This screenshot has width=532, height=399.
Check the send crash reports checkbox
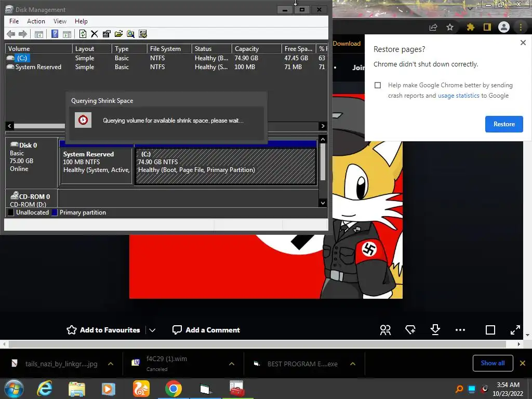[378, 85]
